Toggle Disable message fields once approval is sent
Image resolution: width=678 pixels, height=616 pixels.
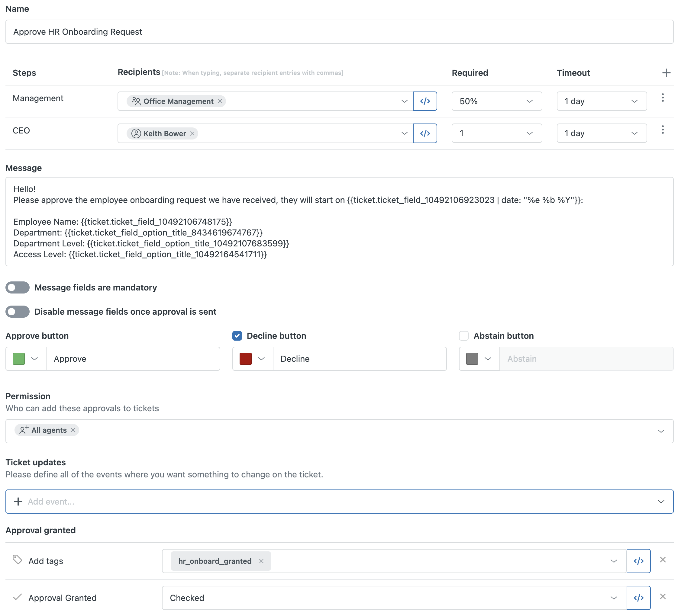coord(18,312)
